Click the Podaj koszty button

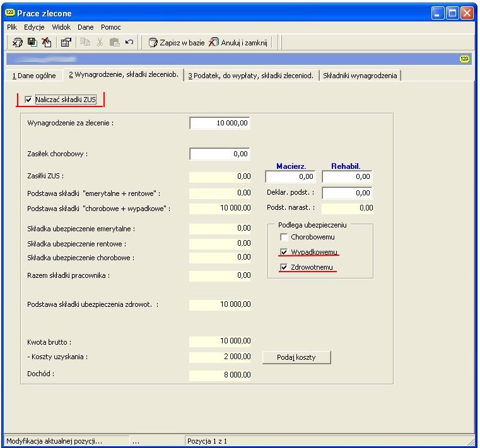click(x=296, y=357)
